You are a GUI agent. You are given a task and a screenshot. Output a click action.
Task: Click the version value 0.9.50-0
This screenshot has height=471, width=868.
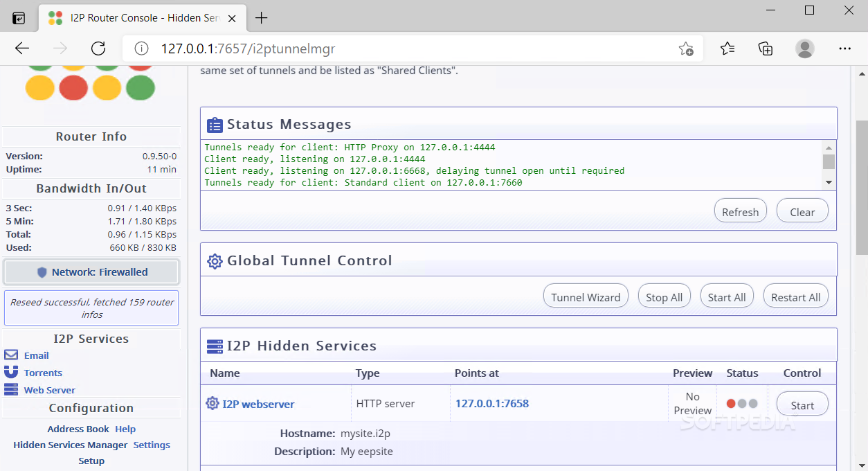pyautogui.click(x=159, y=157)
